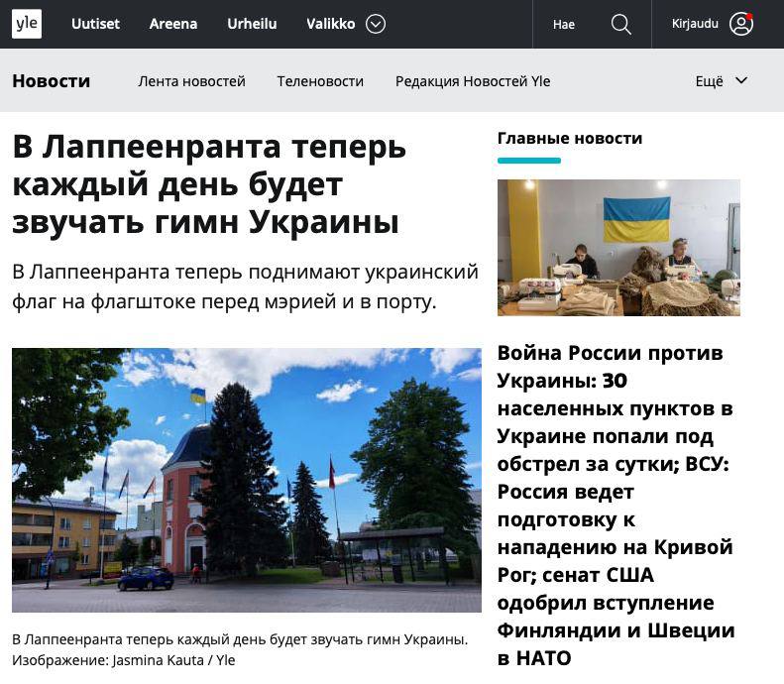This screenshot has width=784, height=684.
Task: Click the Новости section title
Action: (51, 81)
